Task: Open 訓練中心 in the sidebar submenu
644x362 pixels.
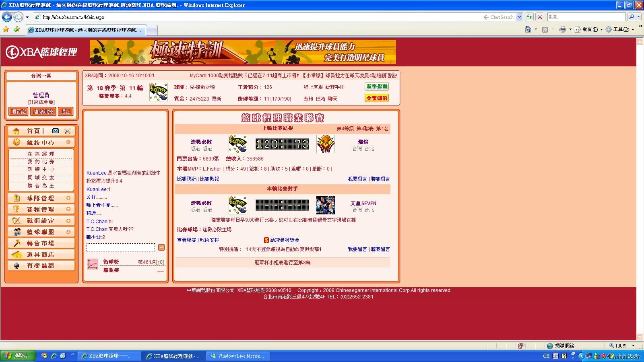Action: pyautogui.click(x=41, y=170)
